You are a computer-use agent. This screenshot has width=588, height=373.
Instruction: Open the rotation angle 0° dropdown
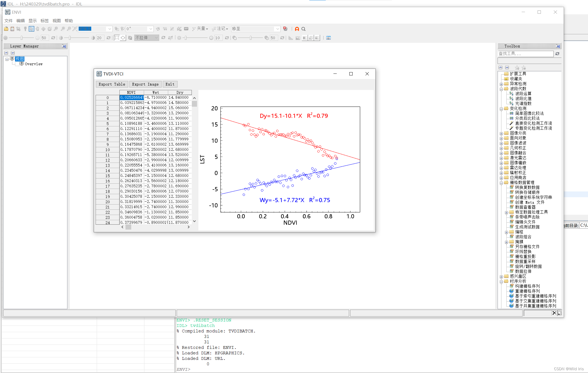(151, 29)
